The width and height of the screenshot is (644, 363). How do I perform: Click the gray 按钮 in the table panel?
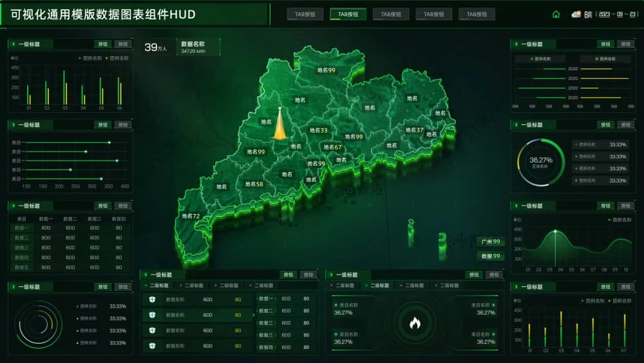click(x=122, y=206)
